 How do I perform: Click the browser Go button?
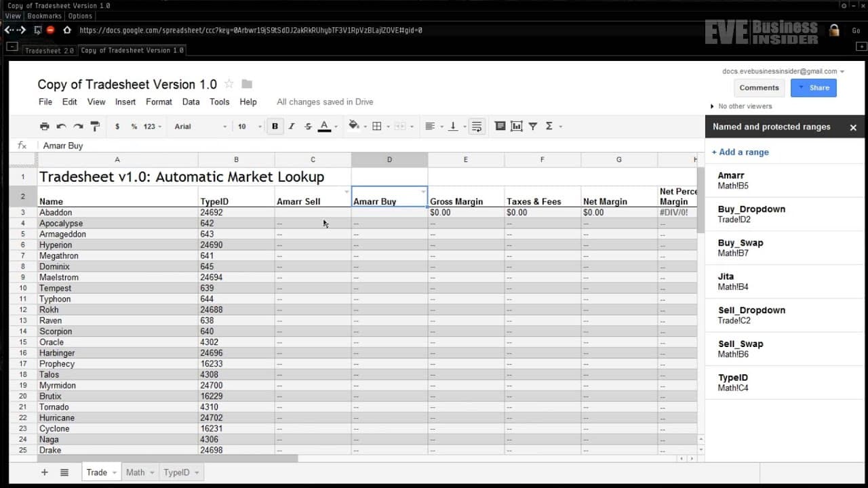coord(856,30)
